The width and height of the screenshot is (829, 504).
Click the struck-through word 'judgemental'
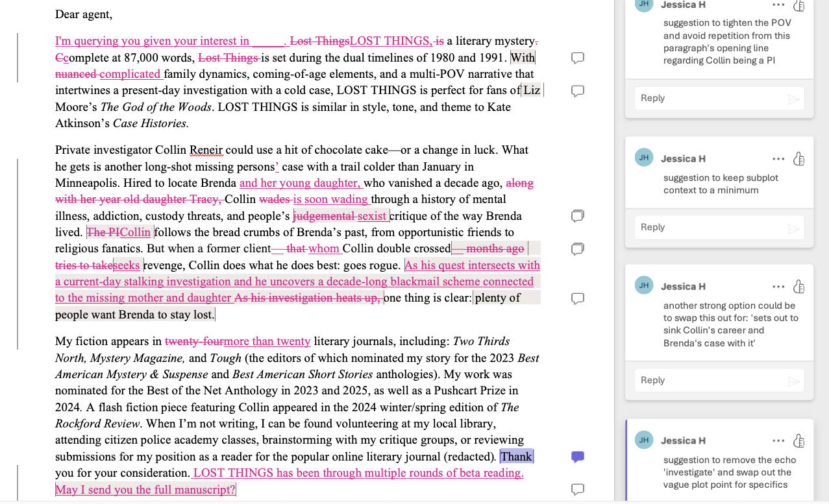pyautogui.click(x=324, y=216)
